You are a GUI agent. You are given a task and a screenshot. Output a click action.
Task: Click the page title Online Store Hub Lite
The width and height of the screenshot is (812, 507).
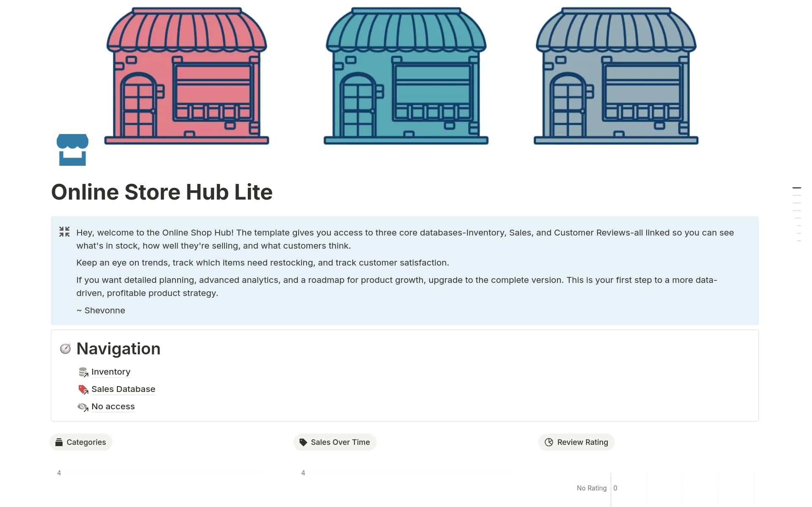tap(162, 192)
